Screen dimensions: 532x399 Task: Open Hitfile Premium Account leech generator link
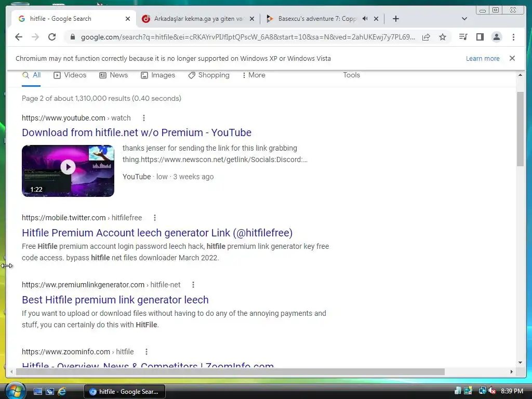pos(157,233)
